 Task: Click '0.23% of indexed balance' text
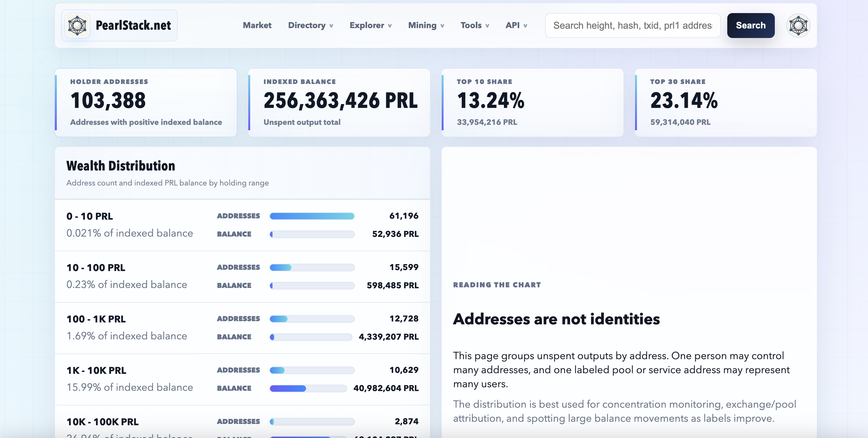pos(127,284)
